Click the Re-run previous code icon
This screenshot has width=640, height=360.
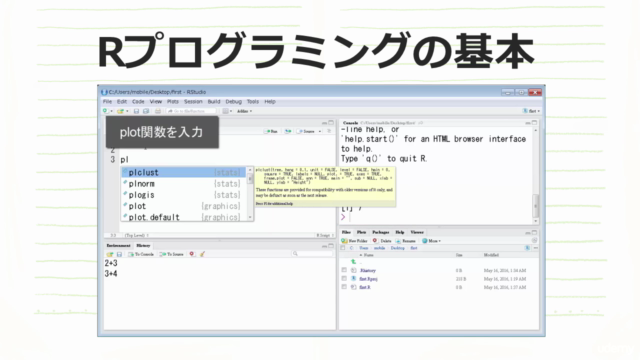288,131
